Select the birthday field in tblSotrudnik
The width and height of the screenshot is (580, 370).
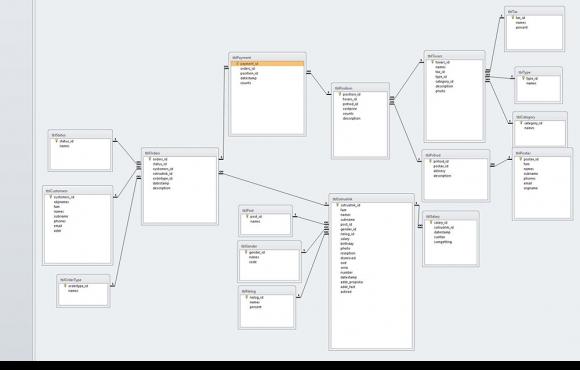pyautogui.click(x=347, y=244)
